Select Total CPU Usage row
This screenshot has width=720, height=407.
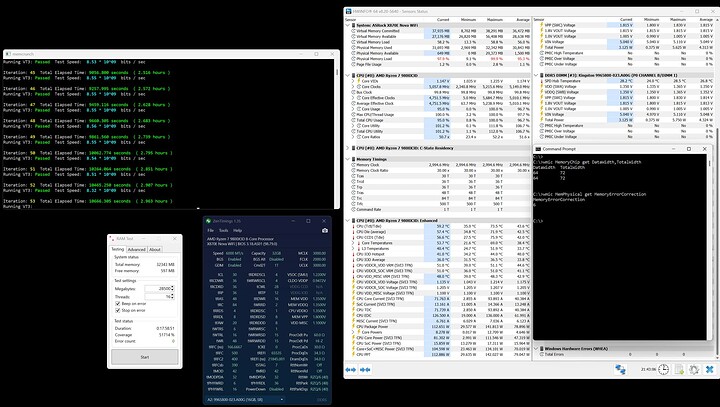(438, 120)
